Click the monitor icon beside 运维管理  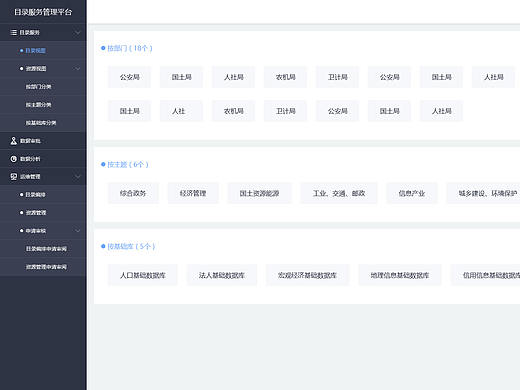[14, 177]
